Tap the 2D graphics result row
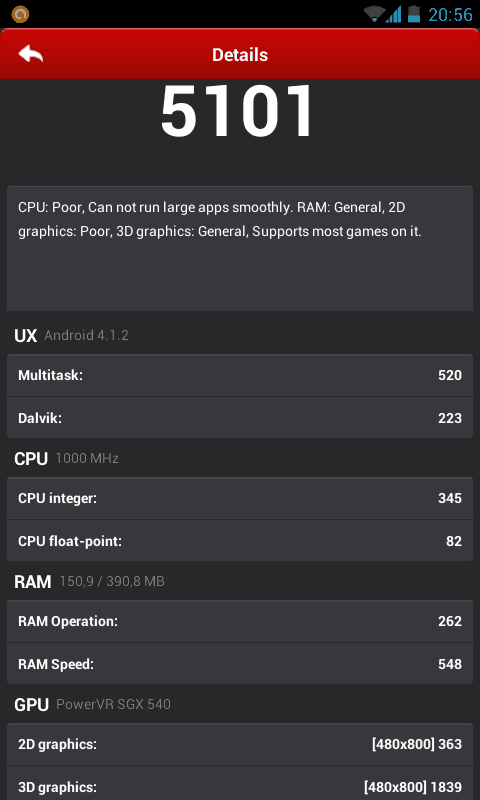Viewport: 480px width, 800px height. coord(240,744)
